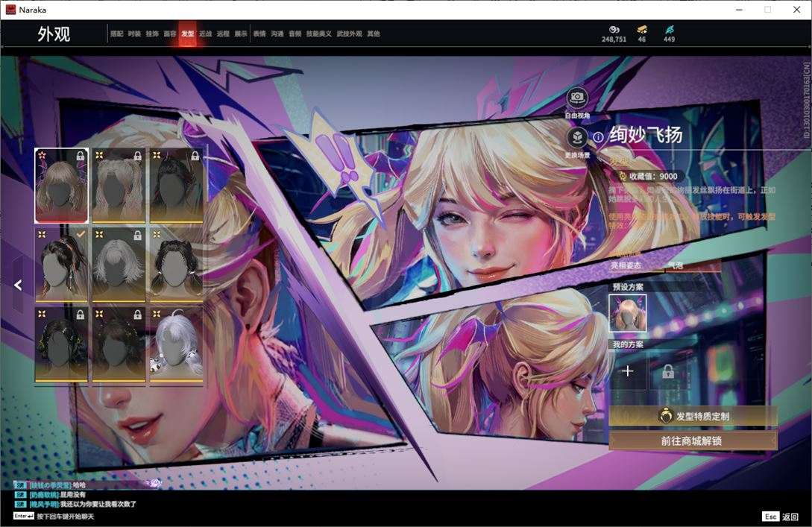Screen dimensions: 812x527
Task: Switch to the 挂饰 tab
Action: click(x=152, y=34)
